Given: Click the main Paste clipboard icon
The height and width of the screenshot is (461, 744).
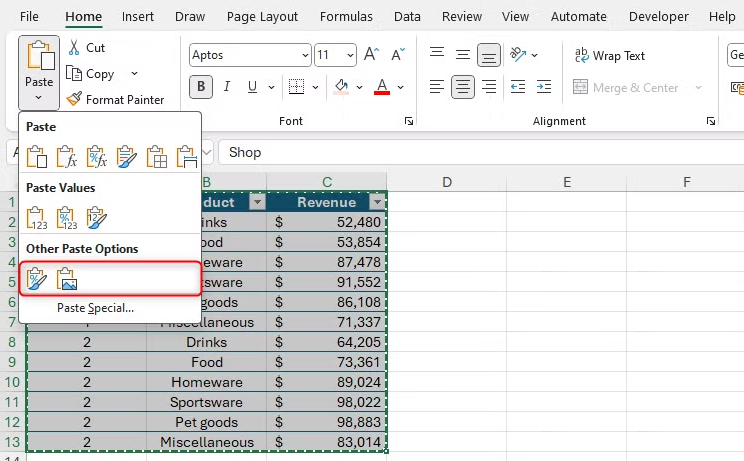Looking at the screenshot, I should (x=39, y=55).
